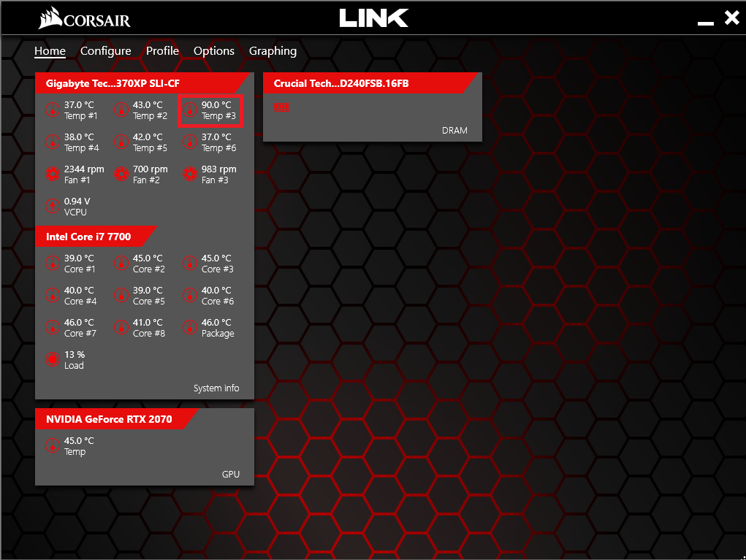Viewport: 746px width, 560px height.
Task: Click the 42.0 °C Temp #5 reading
Action: coord(148,137)
